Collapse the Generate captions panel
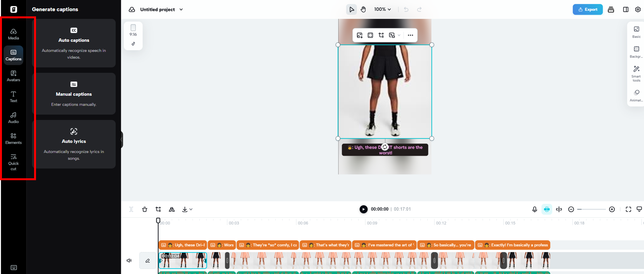 click(x=122, y=140)
